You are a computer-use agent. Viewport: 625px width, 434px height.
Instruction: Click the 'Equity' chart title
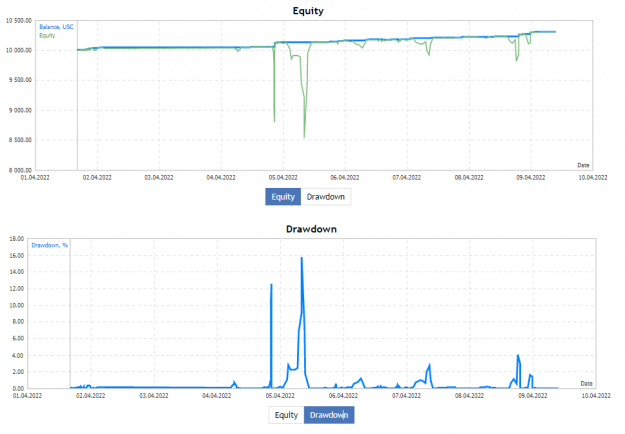[x=308, y=11]
